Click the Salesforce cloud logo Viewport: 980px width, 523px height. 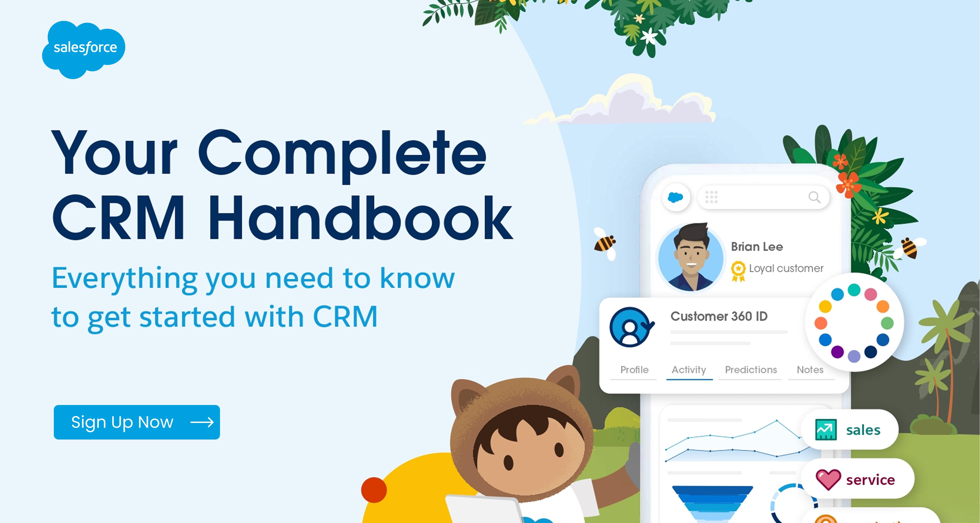84,49
